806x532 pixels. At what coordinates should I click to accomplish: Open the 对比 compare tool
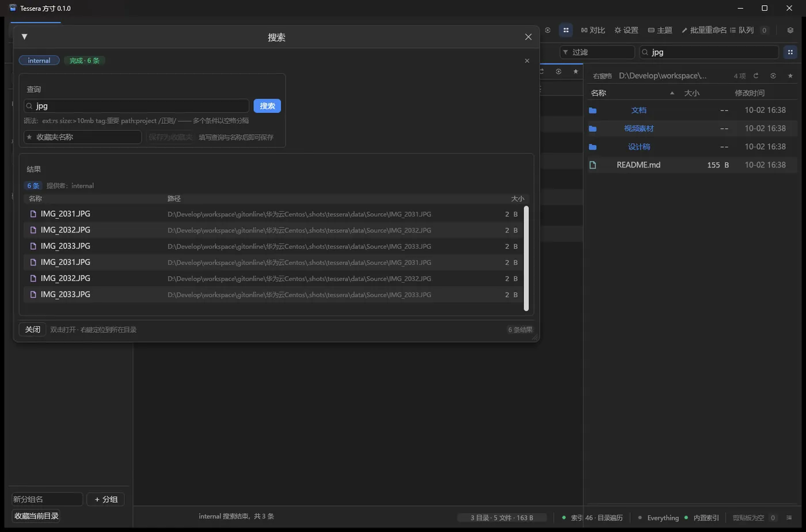(x=593, y=30)
